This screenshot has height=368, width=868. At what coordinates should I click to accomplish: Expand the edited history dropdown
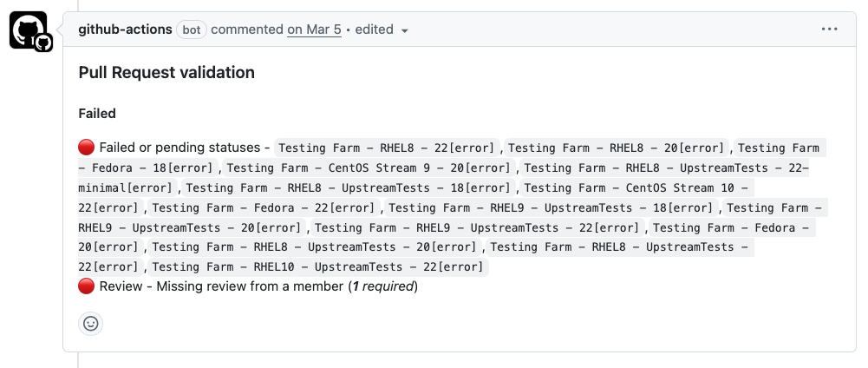pos(382,30)
